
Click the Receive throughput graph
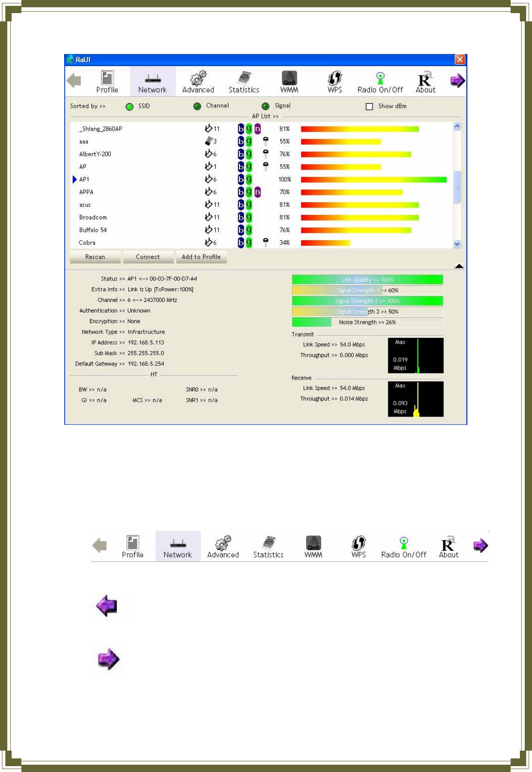[x=415, y=399]
